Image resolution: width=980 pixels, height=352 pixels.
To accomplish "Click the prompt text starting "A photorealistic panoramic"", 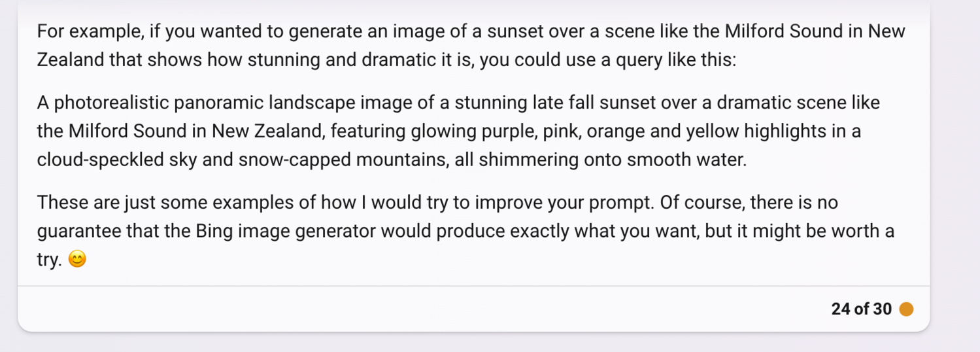I will pos(458,131).
